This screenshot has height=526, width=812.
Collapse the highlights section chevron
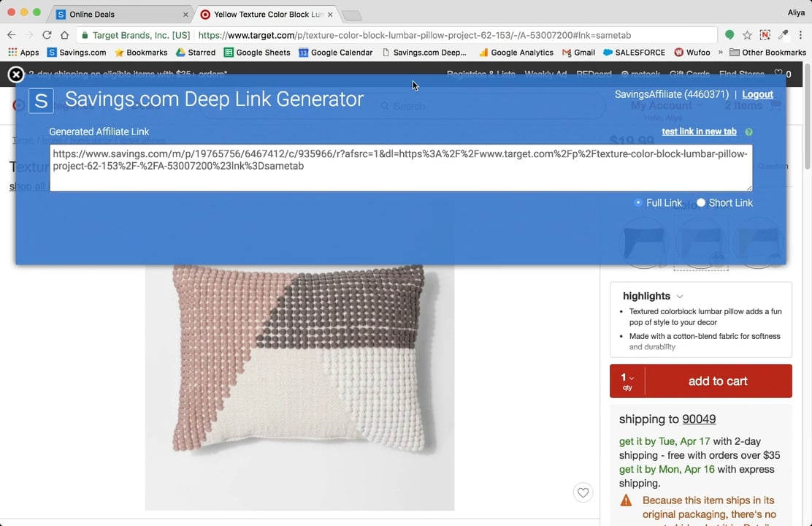[680, 297]
